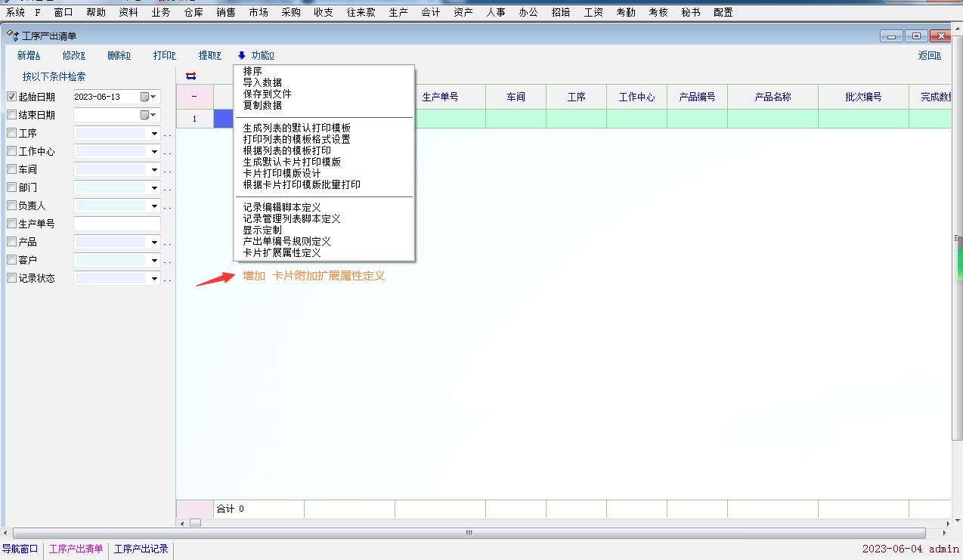The width and height of the screenshot is (963, 560).
Task: Enable the 结束日期 filter checkbox
Action: click(x=11, y=115)
